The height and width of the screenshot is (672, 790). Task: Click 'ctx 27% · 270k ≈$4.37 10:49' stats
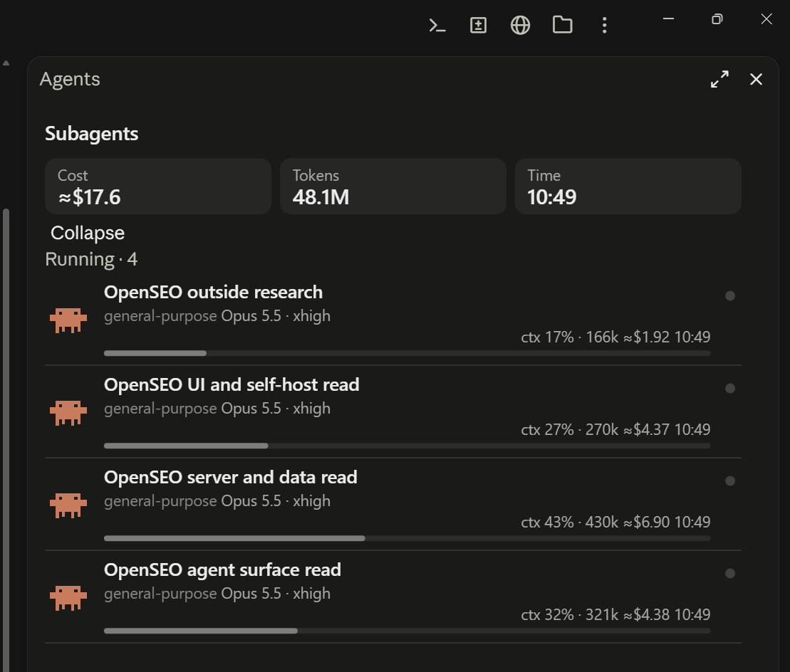coord(615,430)
